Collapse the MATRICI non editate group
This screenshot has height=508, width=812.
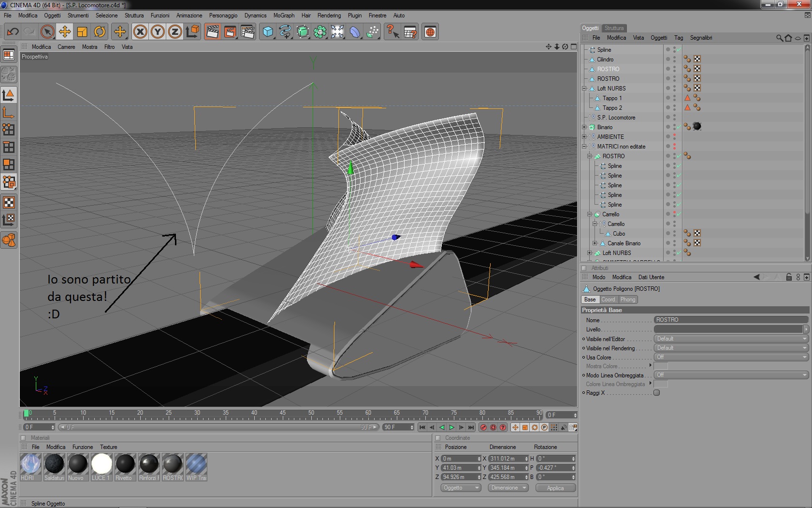(x=584, y=147)
